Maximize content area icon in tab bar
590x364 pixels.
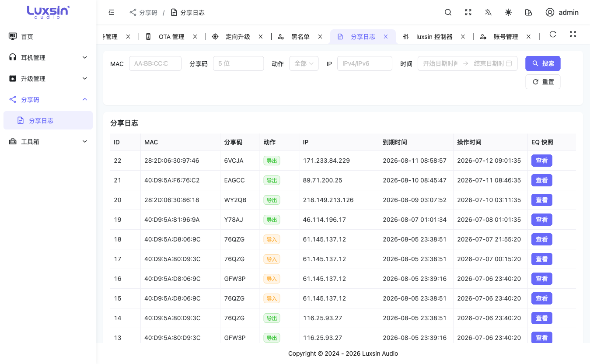[573, 34]
